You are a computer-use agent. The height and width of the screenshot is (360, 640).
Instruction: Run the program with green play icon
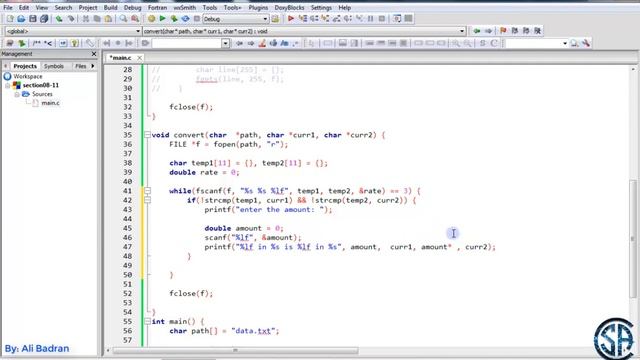pyautogui.click(x=162, y=19)
